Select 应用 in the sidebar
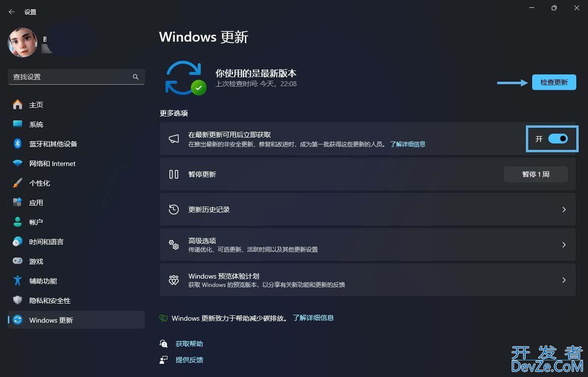Screen dimensions: 588x377 coord(76,203)
